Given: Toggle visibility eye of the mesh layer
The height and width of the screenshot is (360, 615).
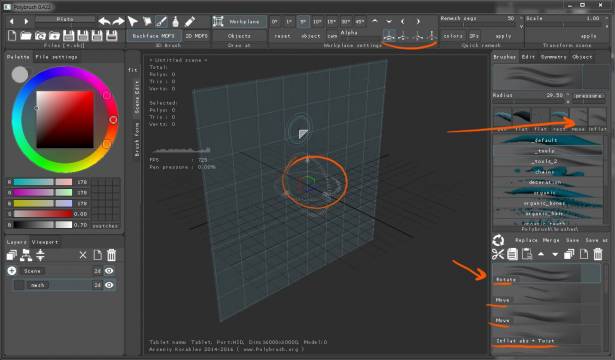Looking at the screenshot, I should [x=109, y=285].
